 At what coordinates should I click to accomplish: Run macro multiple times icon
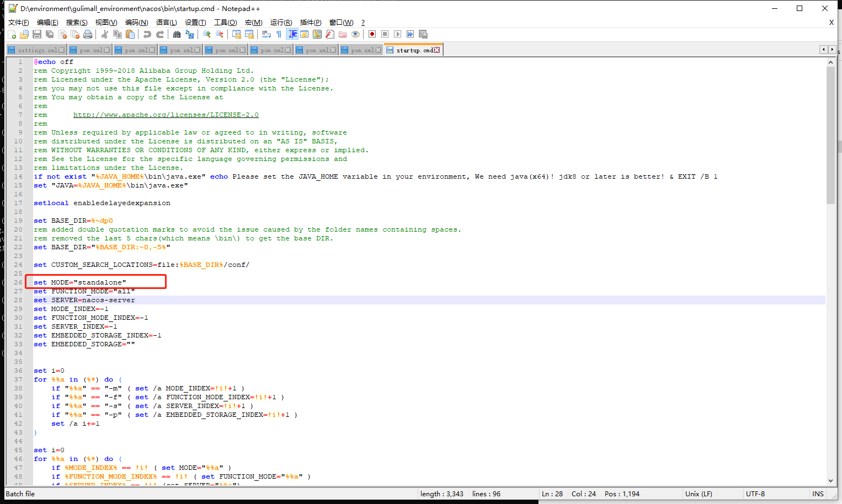pyautogui.click(x=410, y=34)
